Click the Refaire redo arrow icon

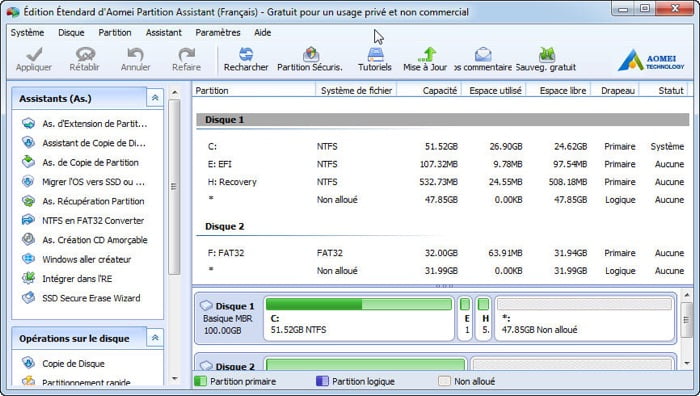187,54
